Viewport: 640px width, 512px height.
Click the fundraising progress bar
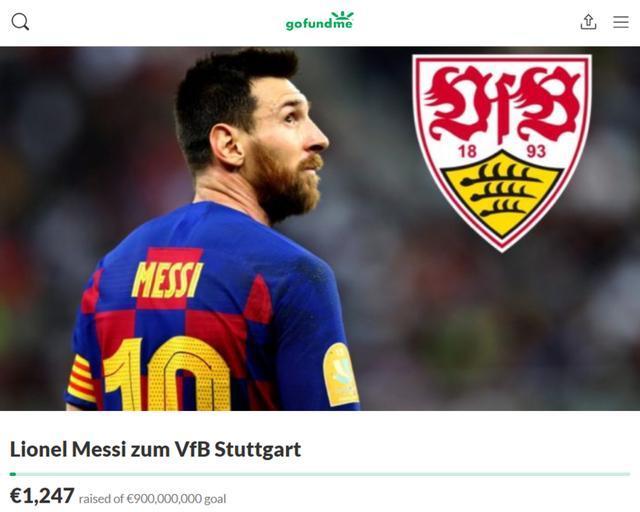click(320, 474)
